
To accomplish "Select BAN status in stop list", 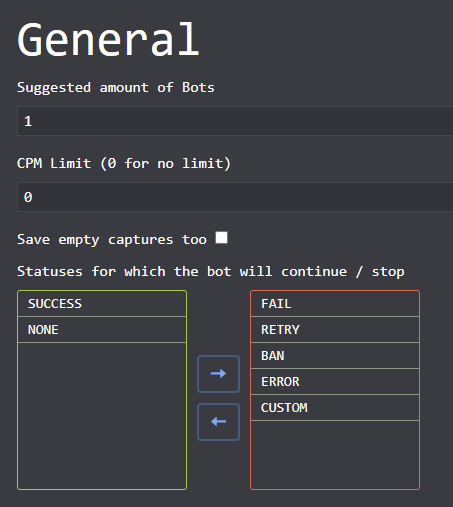I will tap(335, 356).
